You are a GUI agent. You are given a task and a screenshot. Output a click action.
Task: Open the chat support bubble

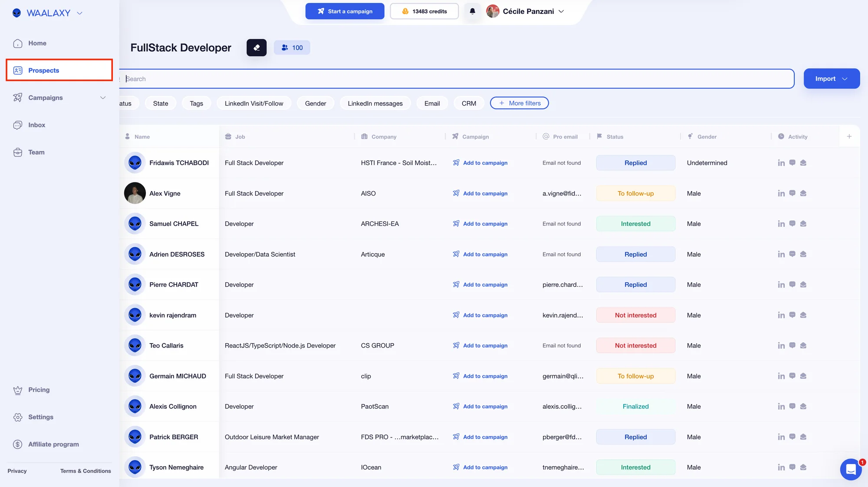(851, 469)
